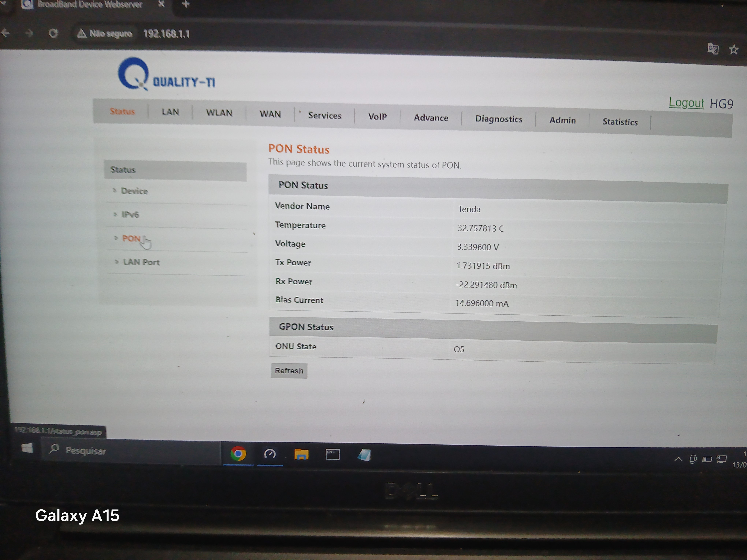Open the IPv6 status sidebar entry
Screen dimensions: 747x560
130,215
